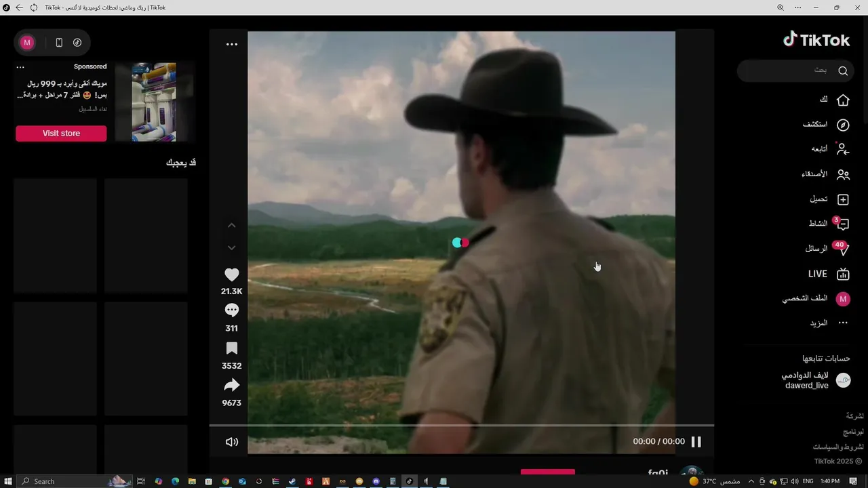The height and width of the screenshot is (488, 868).
Task: Open followed account dawerd_live
Action: 806,380
